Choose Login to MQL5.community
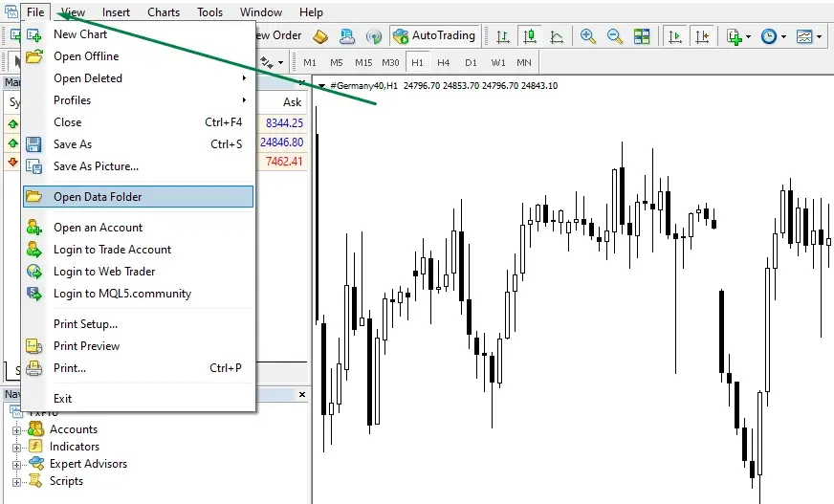The width and height of the screenshot is (834, 504). (139, 294)
